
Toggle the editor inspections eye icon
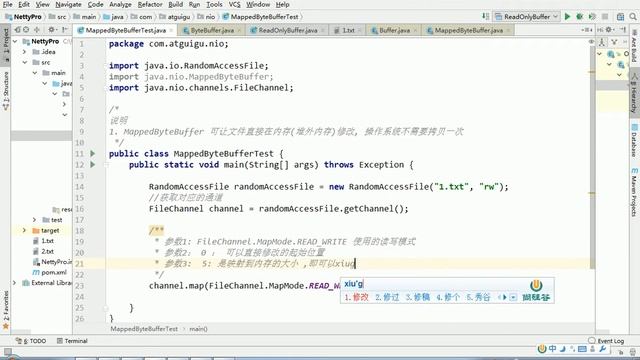pyautogui.click(x=591, y=42)
